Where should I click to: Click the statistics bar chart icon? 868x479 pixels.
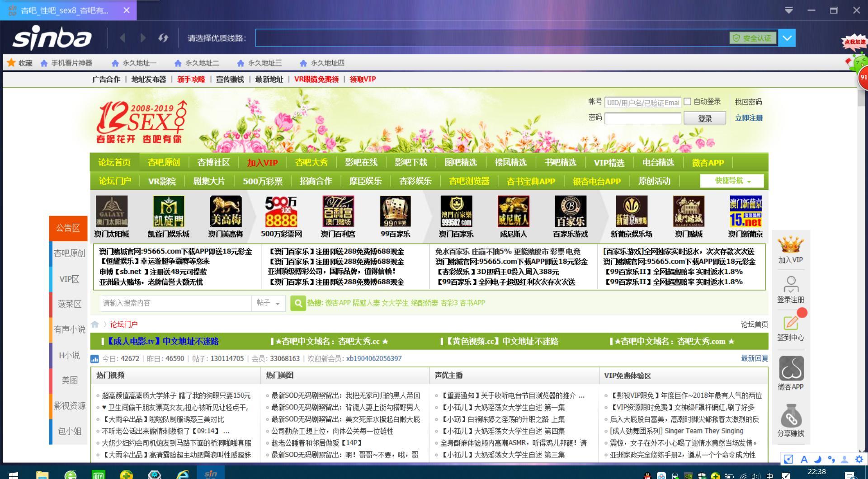point(94,359)
